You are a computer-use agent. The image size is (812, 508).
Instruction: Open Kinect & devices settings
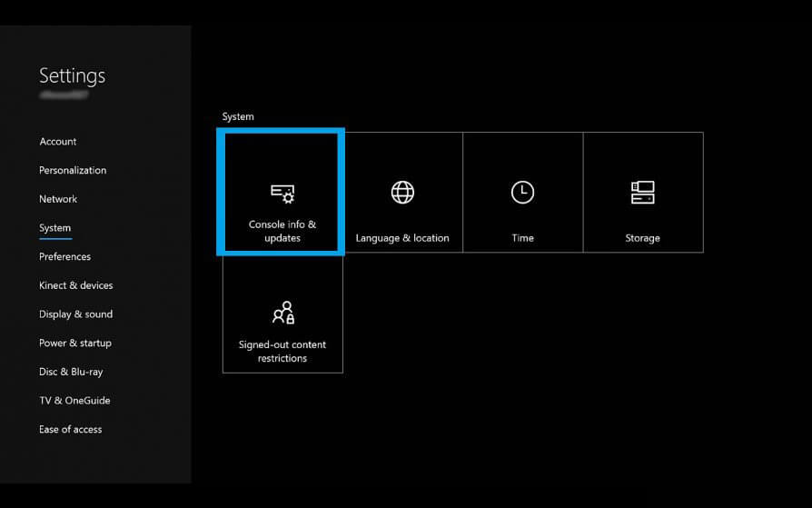pos(75,285)
